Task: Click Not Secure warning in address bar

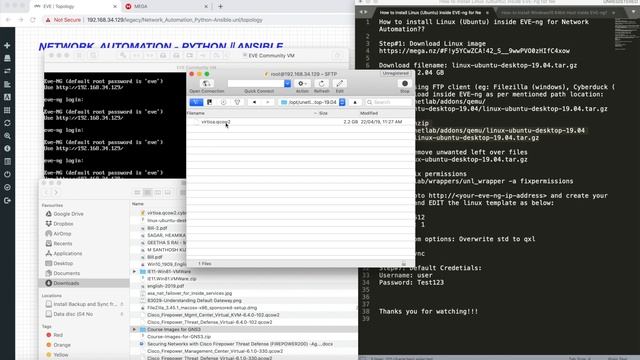Action: pyautogui.click(x=63, y=20)
